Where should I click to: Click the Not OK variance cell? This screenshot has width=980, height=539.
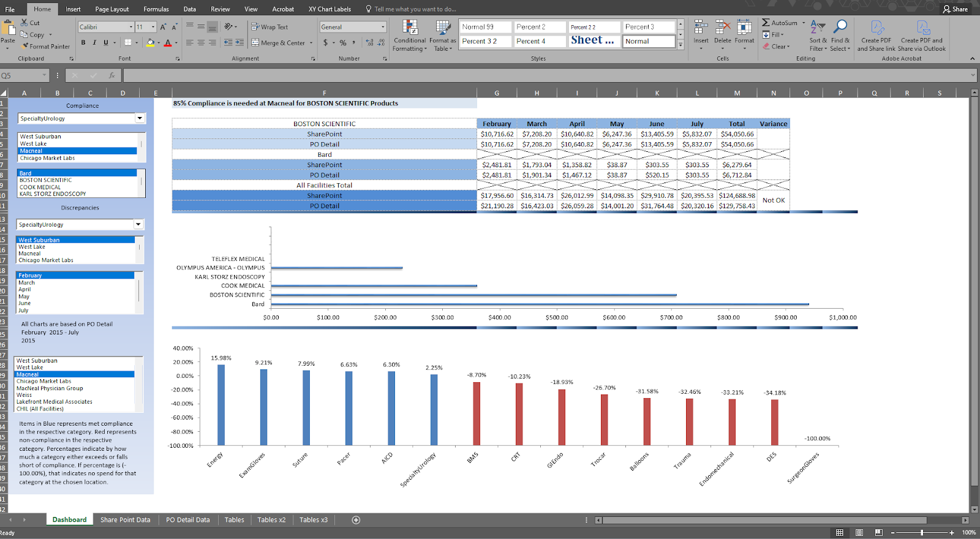(x=774, y=200)
